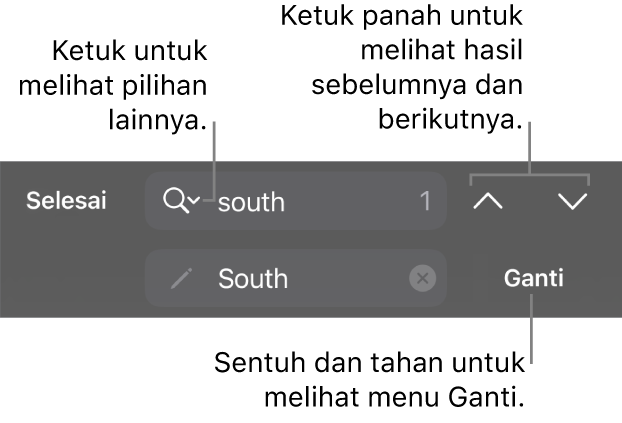The height and width of the screenshot is (423, 622).
Task: Clear the replace text with X button
Action: pos(422,278)
